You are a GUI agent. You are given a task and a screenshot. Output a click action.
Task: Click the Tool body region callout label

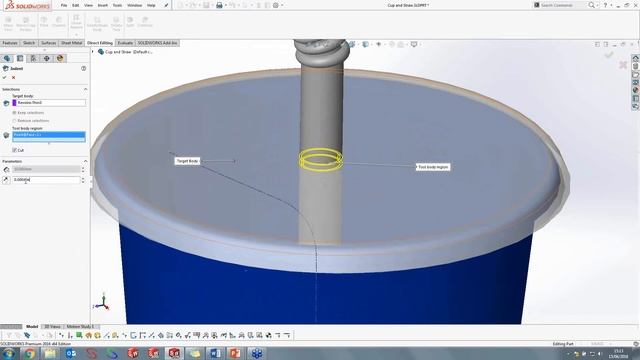[433, 167]
